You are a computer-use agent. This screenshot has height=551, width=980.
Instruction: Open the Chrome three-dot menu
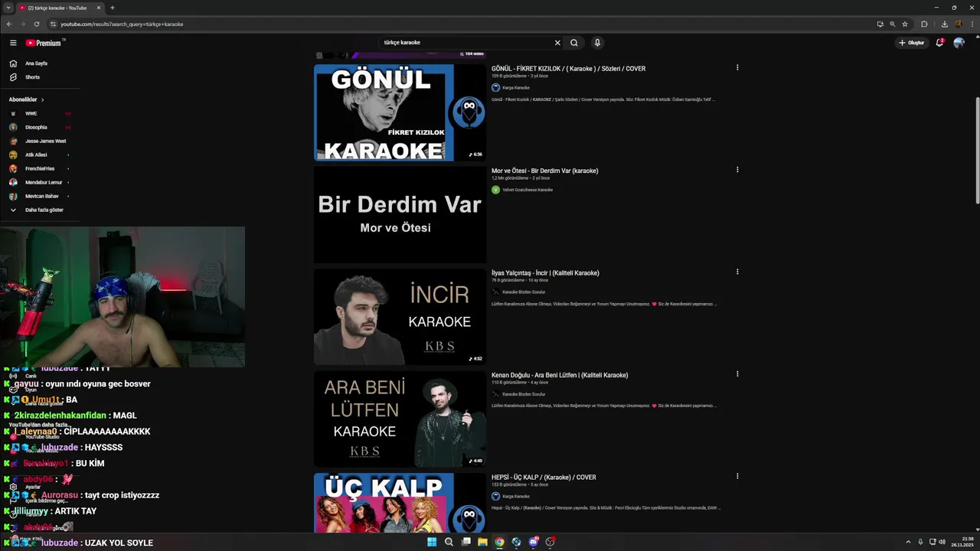(971, 24)
